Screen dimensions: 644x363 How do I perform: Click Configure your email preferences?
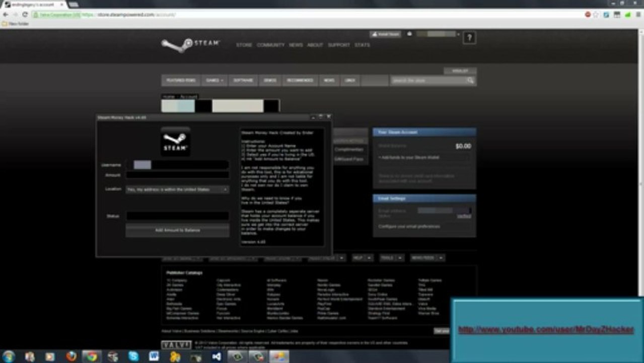pos(409,226)
